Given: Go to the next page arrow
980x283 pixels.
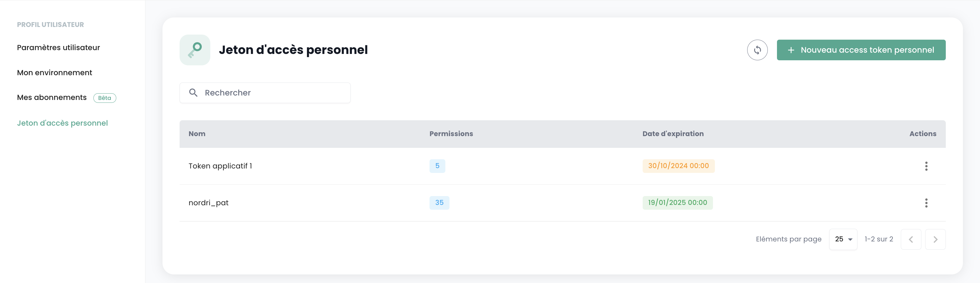Looking at the screenshot, I should coord(935,239).
